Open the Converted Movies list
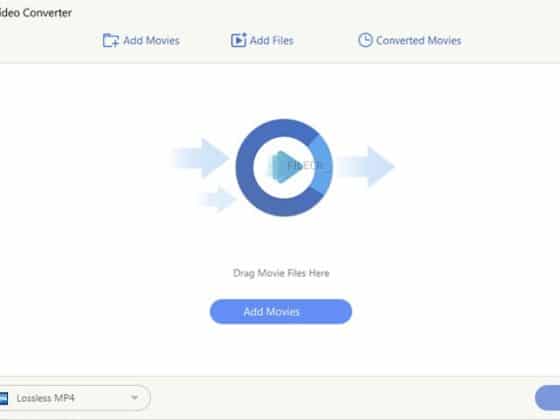The width and height of the screenshot is (560, 420). (418, 40)
